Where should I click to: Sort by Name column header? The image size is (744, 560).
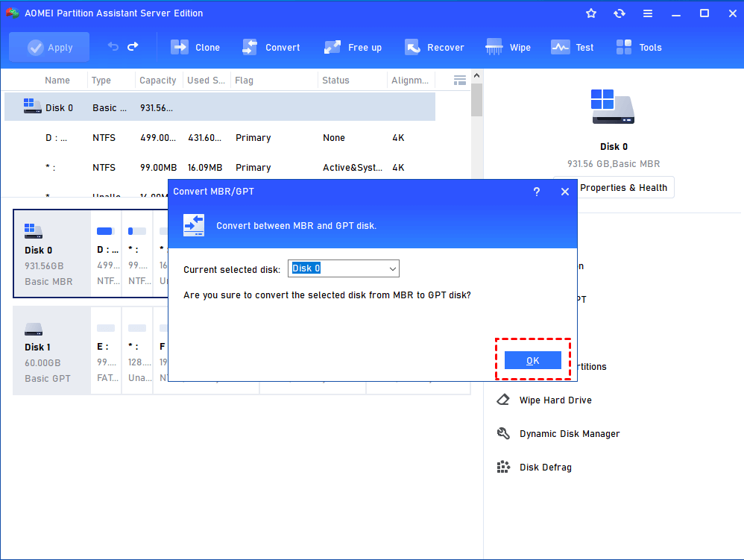pos(57,81)
